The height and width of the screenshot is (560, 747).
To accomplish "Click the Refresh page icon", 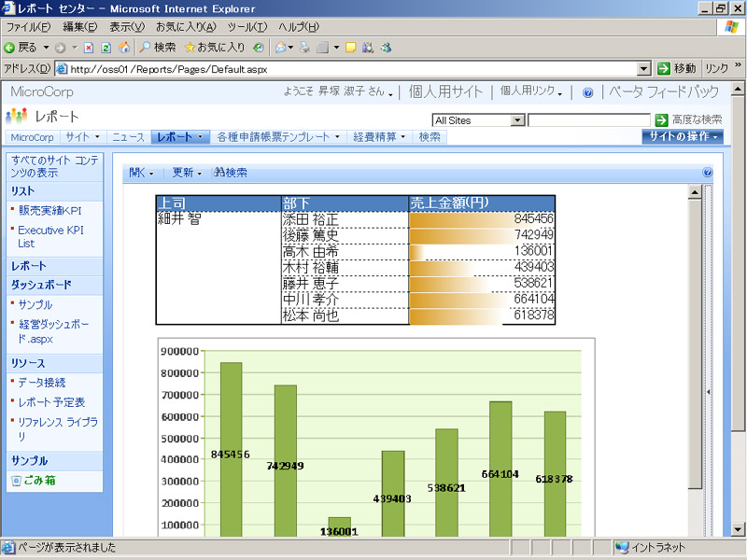I will pos(106,48).
